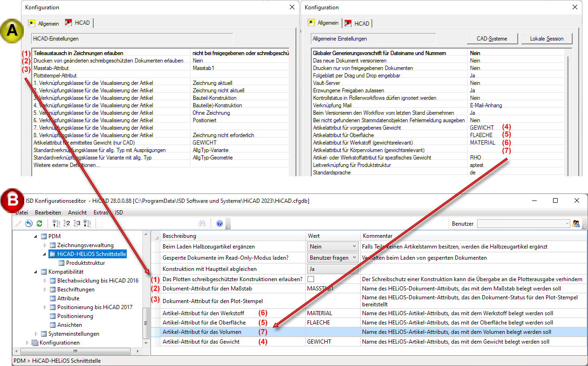The image size is (588, 366).
Task: Select the Ansichten tree item
Action: point(69,325)
